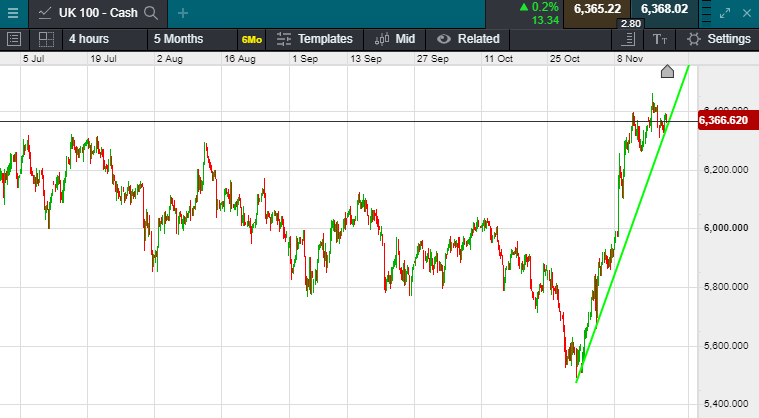
Task: Open the Templates menu
Action: [315, 39]
